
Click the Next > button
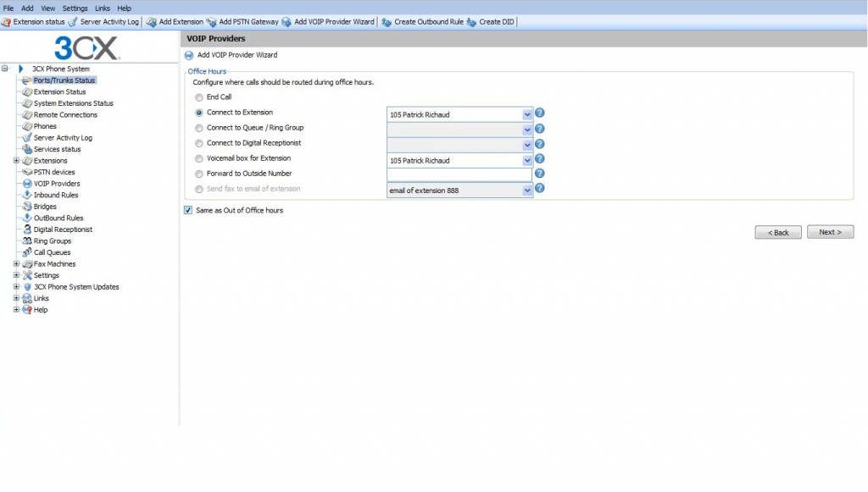[x=830, y=232]
